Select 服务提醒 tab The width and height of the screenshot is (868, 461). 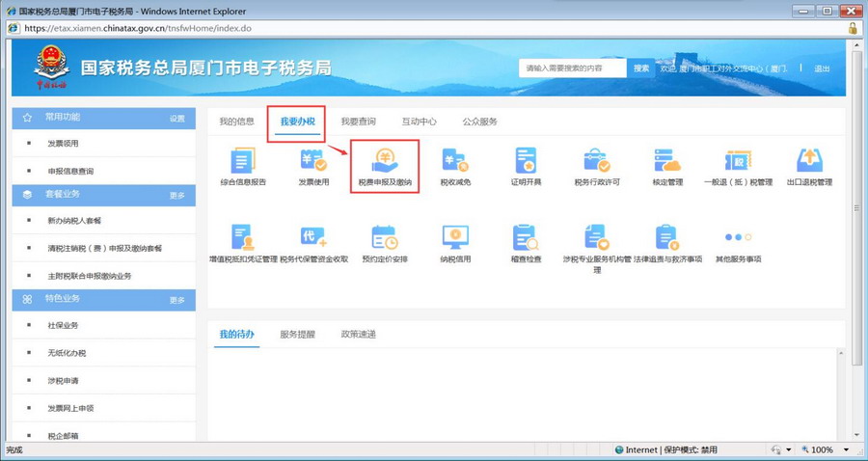click(x=297, y=335)
